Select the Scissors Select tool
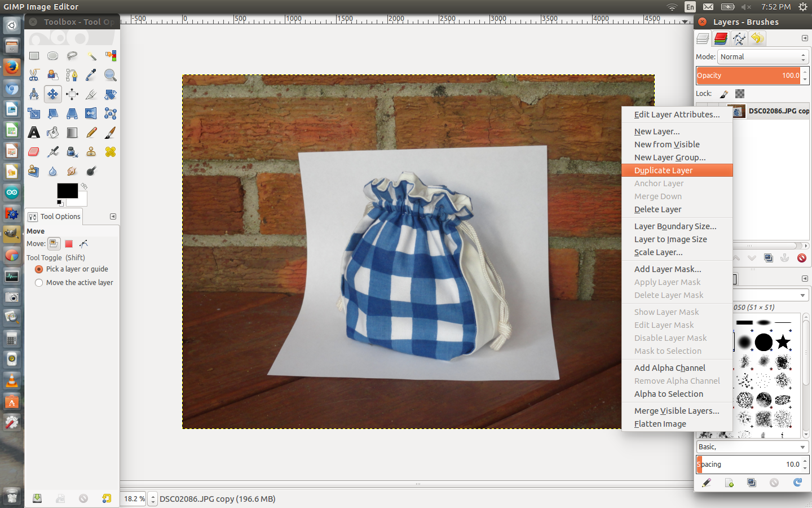The image size is (812, 508). click(34, 75)
